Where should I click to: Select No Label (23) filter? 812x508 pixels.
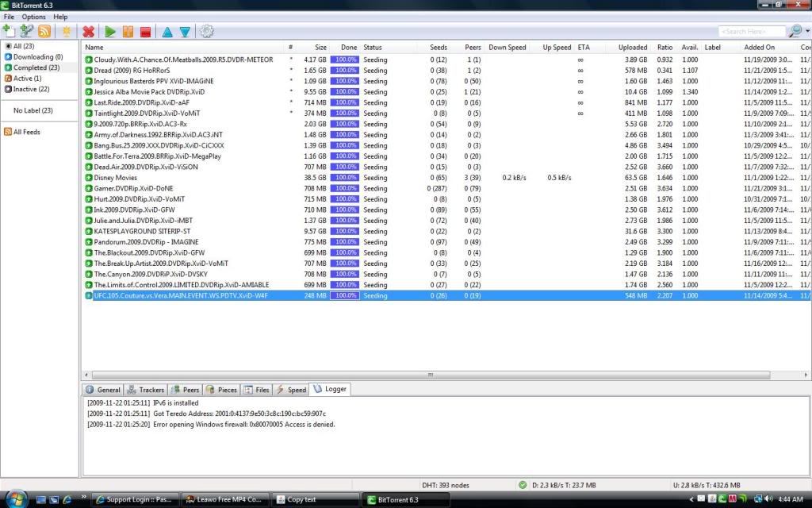point(33,110)
